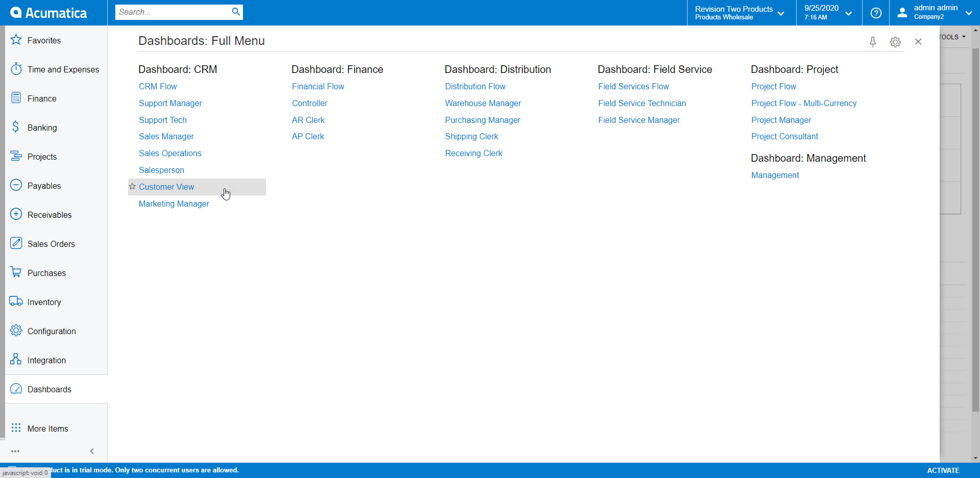Open the Warehouse Manager dashboard
This screenshot has height=478, width=980.
coord(483,103)
